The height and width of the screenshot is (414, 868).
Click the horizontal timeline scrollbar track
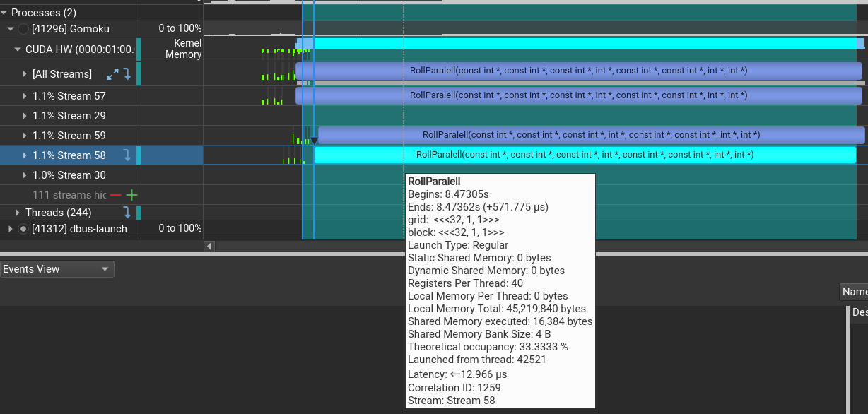[537, 246]
